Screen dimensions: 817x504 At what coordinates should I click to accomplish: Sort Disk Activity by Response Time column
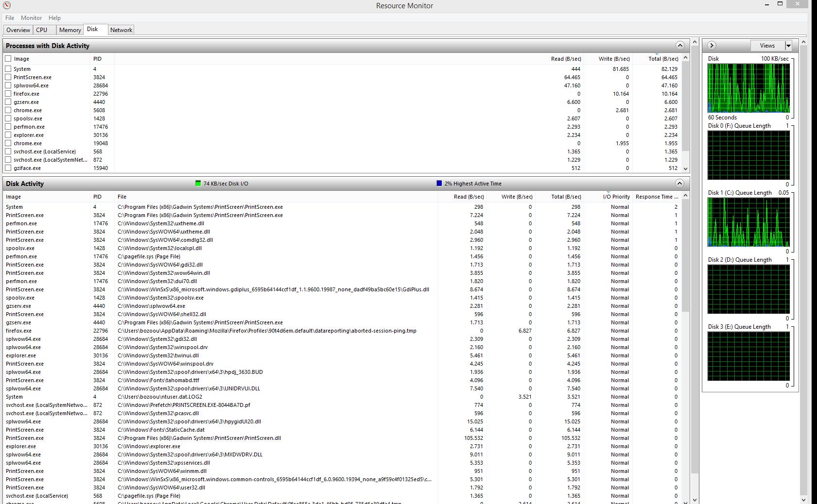(x=657, y=197)
